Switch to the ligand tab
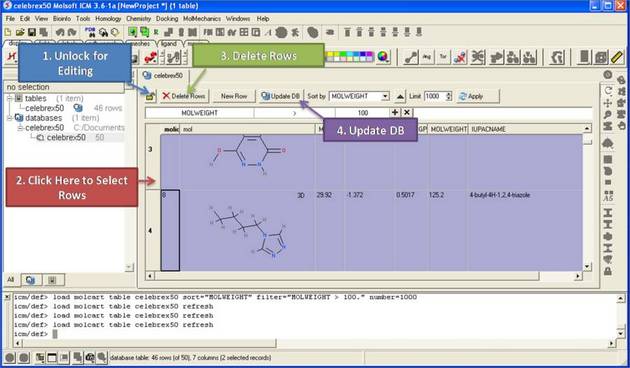This screenshot has height=368, width=630. 169,43
